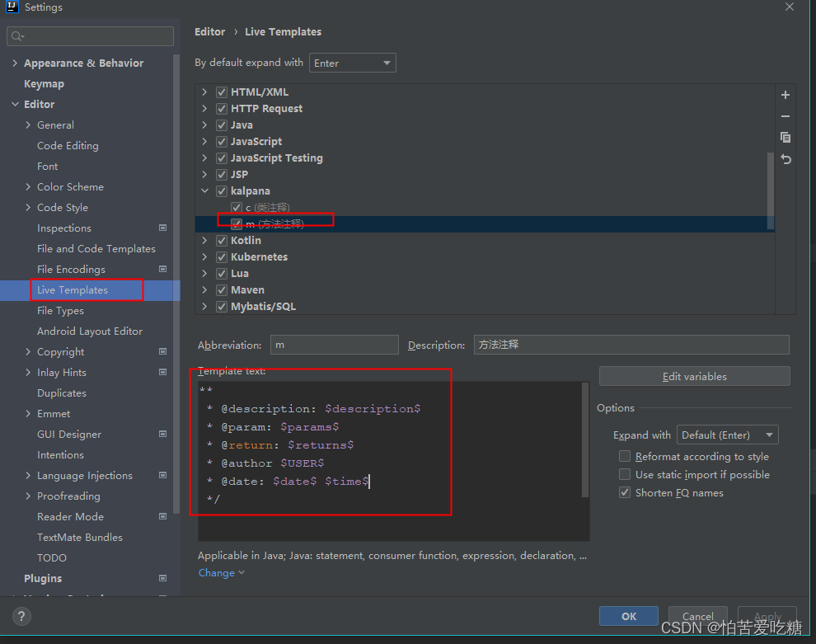Viewport: 816px width, 644px height.
Task: Click the project-level marker icon beside GUI Designer
Action: pyautogui.click(x=162, y=434)
